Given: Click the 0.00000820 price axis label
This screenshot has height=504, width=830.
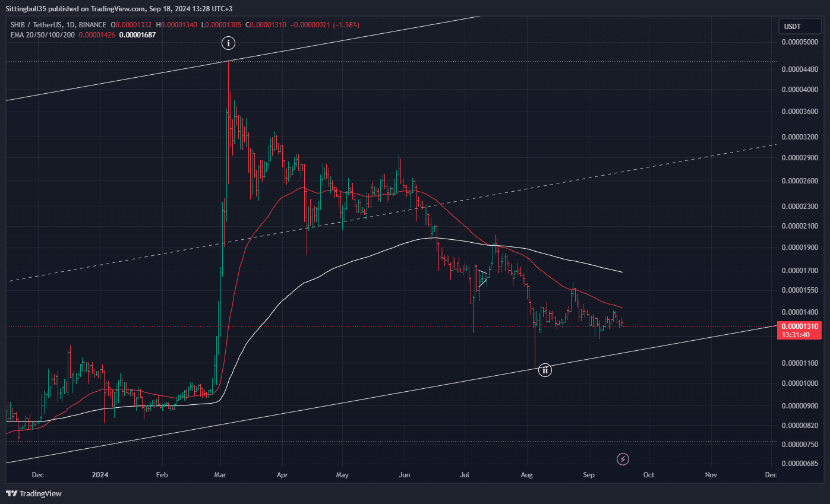Looking at the screenshot, I should pyautogui.click(x=801, y=426).
